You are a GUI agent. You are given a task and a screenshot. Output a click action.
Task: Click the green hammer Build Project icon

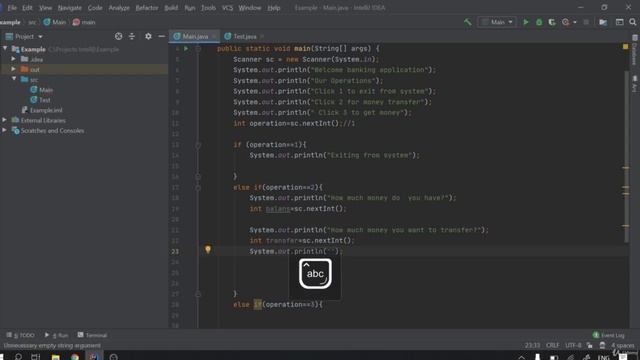[467, 22]
